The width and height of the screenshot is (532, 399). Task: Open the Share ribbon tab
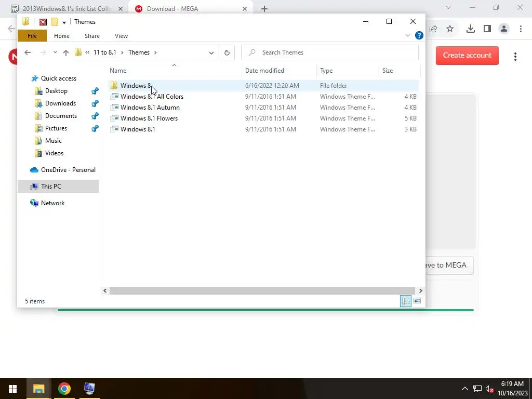(92, 36)
